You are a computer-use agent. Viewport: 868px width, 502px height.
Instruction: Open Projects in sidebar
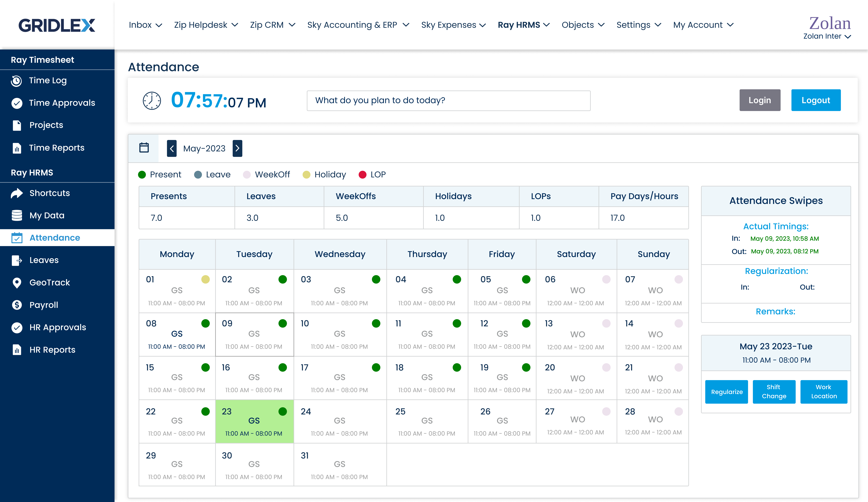click(x=46, y=125)
